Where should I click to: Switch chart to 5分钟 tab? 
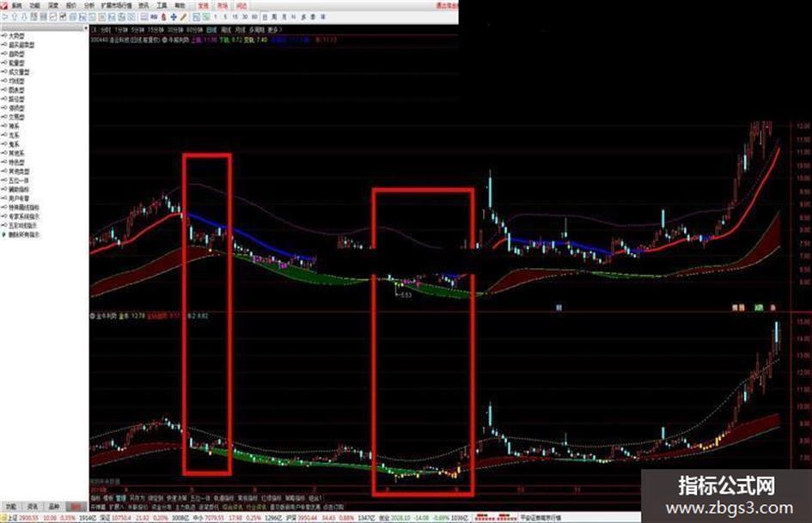[x=137, y=29]
